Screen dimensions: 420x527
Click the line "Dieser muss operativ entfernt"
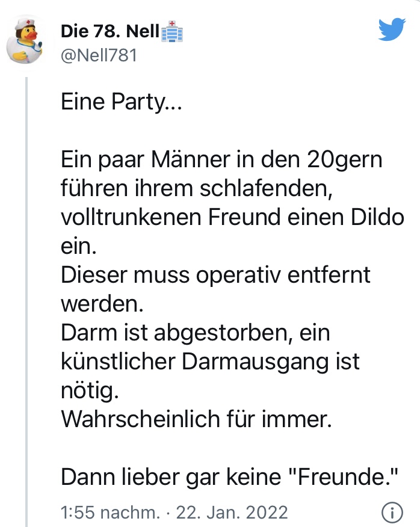tap(215, 274)
